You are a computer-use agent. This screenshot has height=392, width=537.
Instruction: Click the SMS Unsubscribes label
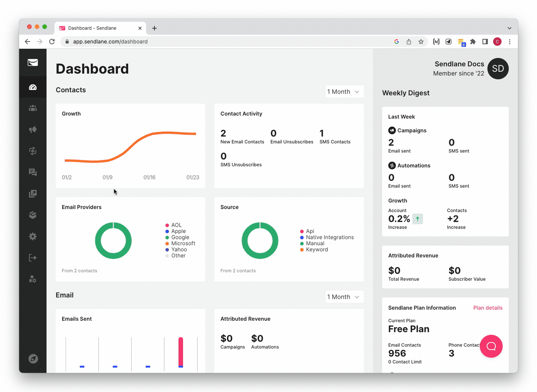click(241, 165)
